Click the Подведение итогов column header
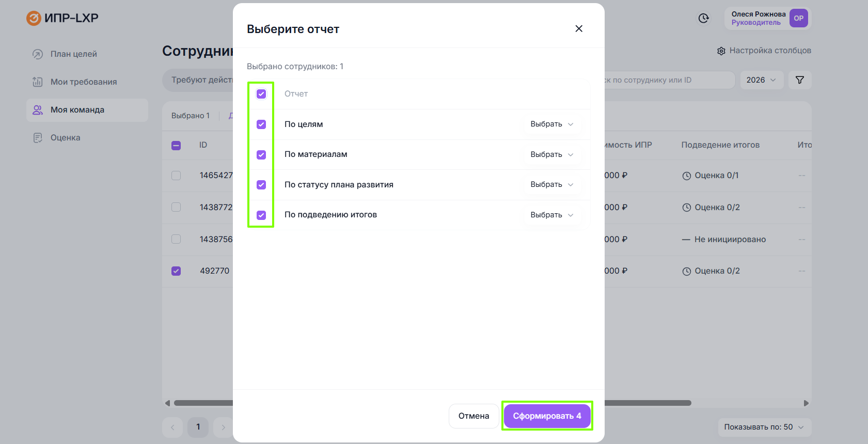The image size is (868, 444). 720,145
